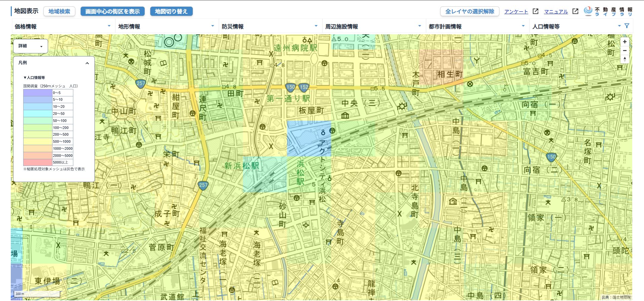
Task: Open external link icon beside アンケート
Action: [x=536, y=11]
